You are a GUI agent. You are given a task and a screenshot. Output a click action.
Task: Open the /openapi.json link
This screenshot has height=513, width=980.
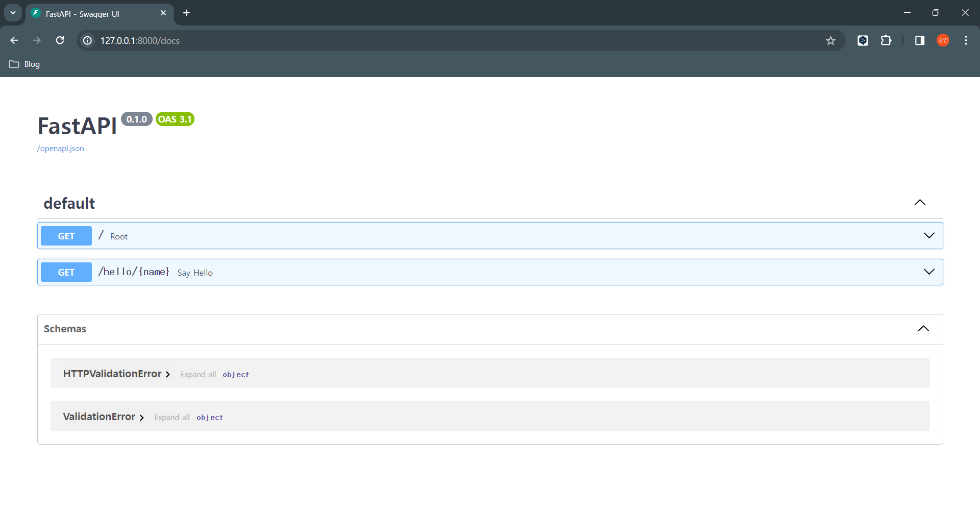tap(60, 149)
